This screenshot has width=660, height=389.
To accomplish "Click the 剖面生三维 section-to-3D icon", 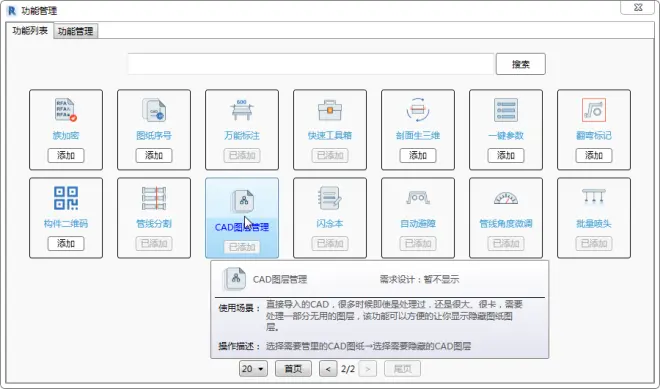I will [418, 110].
